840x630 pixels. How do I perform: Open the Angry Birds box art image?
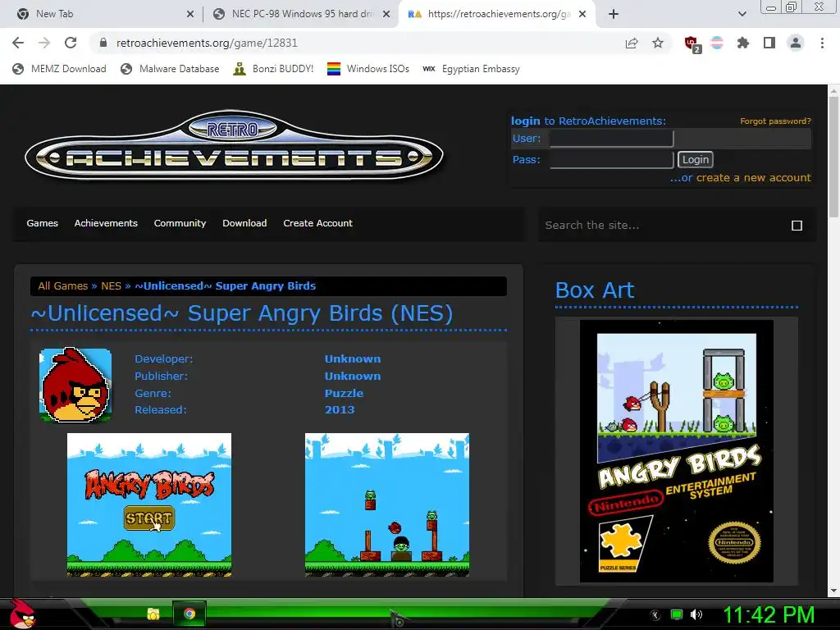pyautogui.click(x=676, y=451)
